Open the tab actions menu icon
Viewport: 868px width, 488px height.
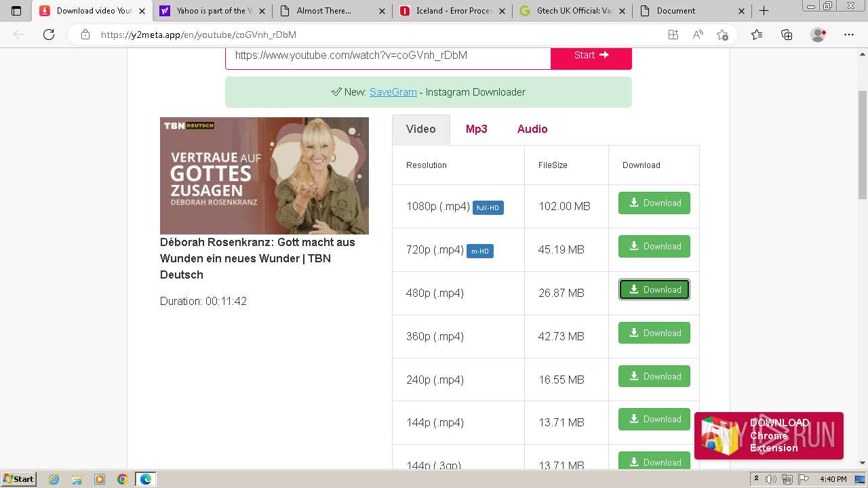coord(16,11)
